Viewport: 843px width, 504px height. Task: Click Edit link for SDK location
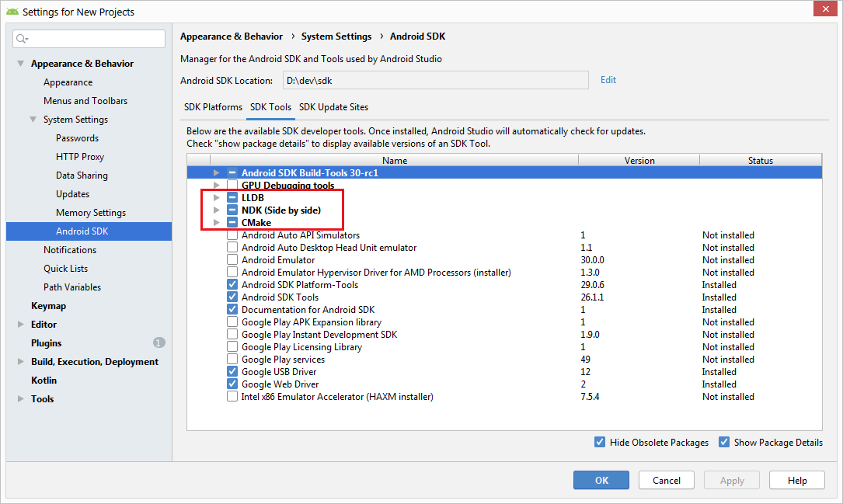point(608,80)
